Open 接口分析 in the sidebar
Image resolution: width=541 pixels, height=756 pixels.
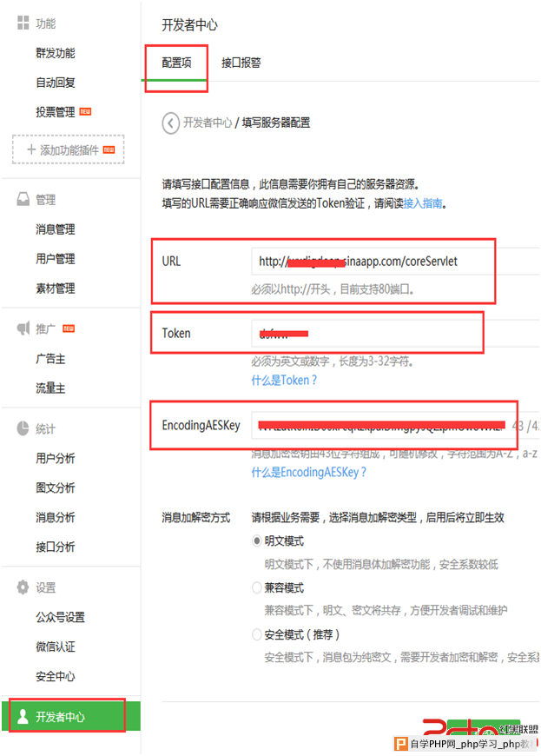(56, 547)
